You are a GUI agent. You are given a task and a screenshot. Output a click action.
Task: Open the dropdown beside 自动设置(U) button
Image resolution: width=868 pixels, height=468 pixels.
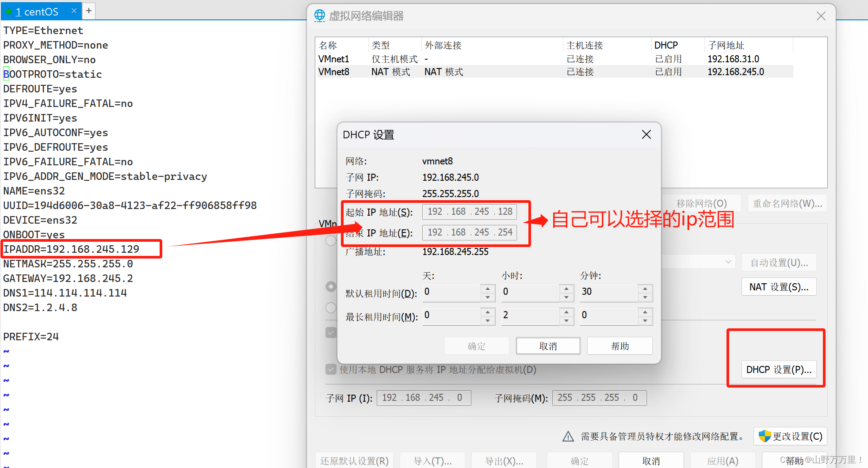[x=729, y=262]
